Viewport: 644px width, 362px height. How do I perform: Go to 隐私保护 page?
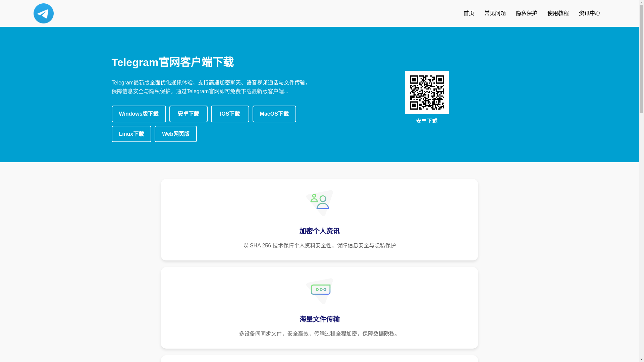pyautogui.click(x=526, y=13)
